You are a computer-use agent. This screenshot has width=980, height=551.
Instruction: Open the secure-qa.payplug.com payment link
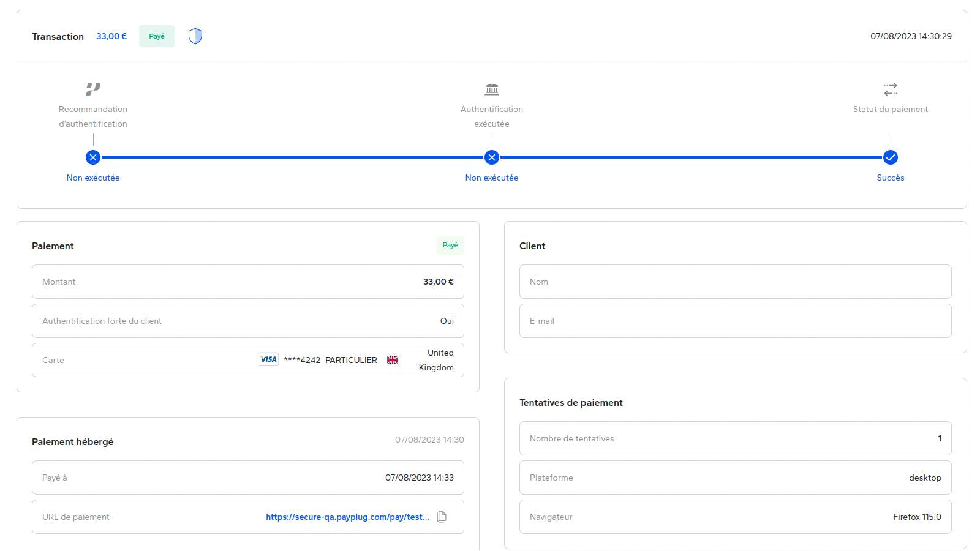pyautogui.click(x=347, y=517)
